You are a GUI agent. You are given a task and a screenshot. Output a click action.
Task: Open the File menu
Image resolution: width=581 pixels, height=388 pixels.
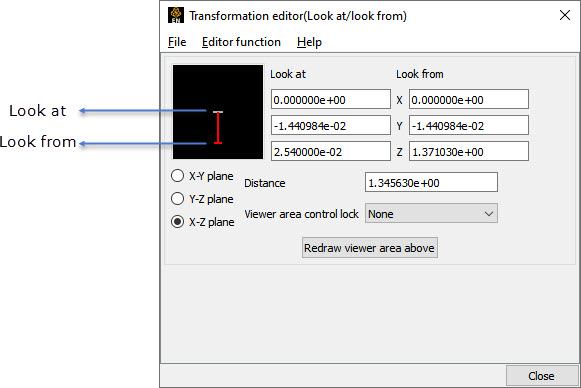tap(177, 42)
